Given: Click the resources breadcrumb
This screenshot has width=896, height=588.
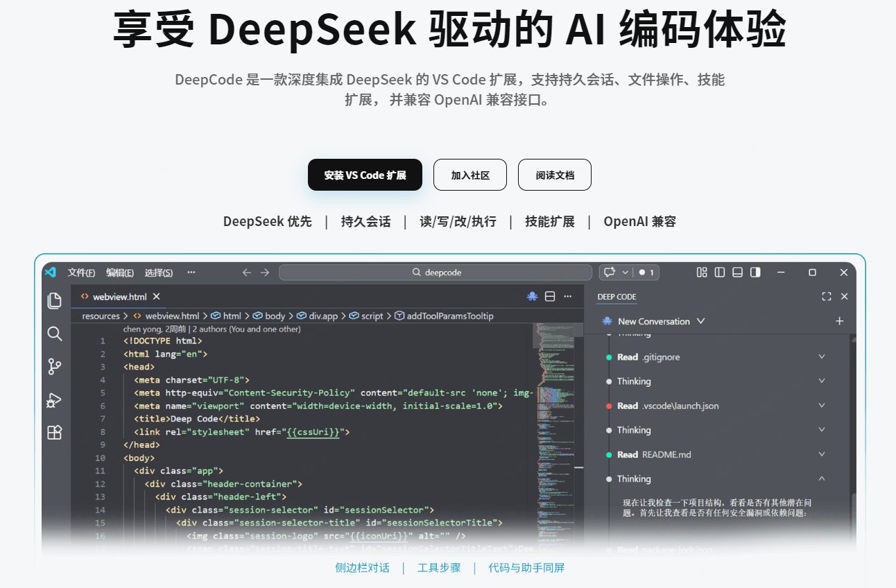Looking at the screenshot, I should coord(101,315).
